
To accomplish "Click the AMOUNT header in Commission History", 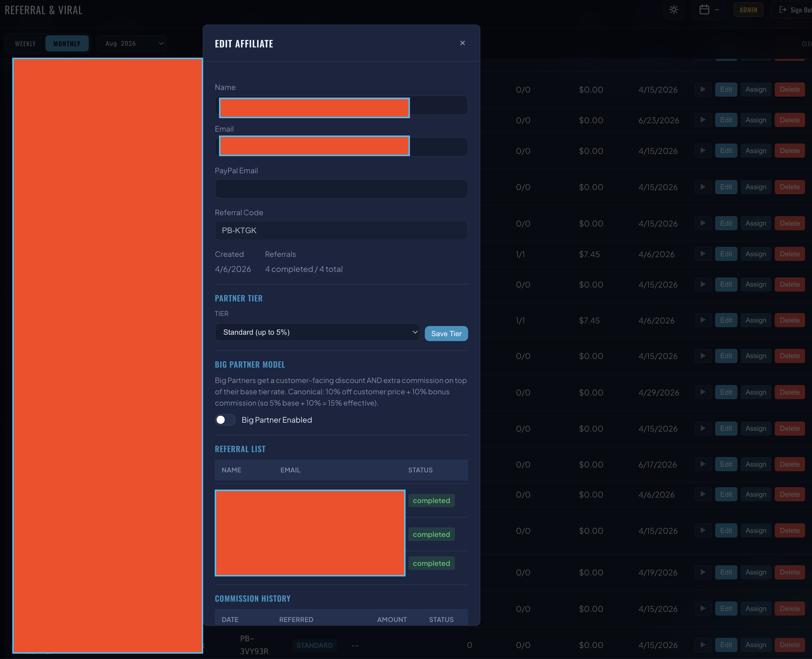I will coord(392,620).
